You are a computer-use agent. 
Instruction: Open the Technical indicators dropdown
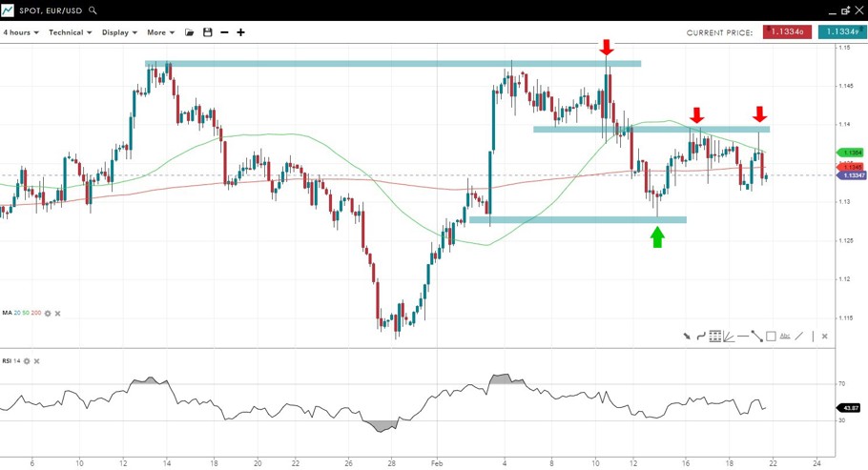click(70, 32)
